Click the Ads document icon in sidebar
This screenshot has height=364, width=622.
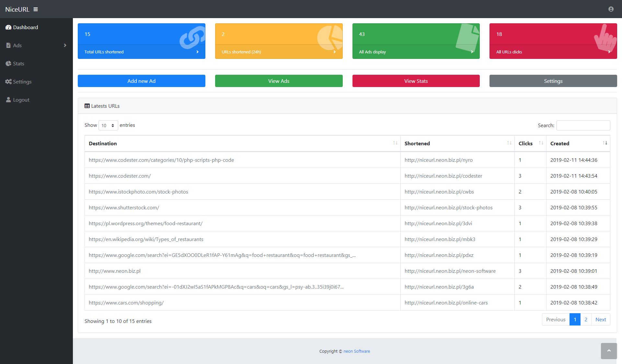coord(8,46)
